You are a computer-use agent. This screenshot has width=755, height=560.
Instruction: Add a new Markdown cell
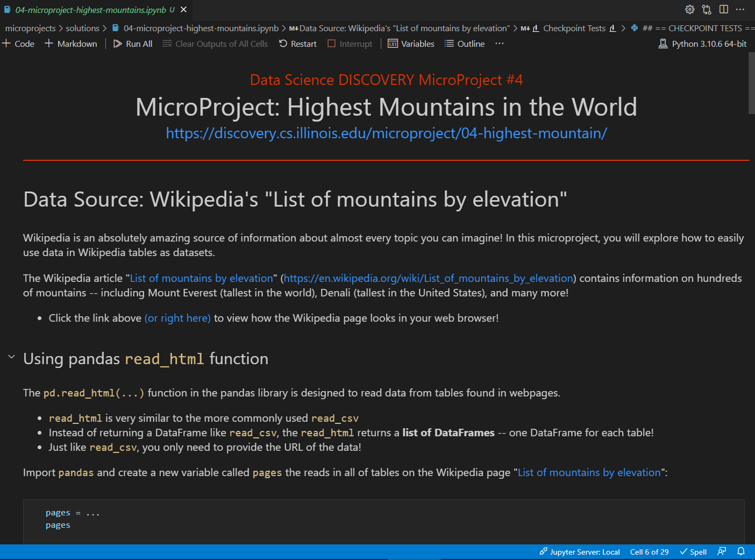(x=71, y=44)
